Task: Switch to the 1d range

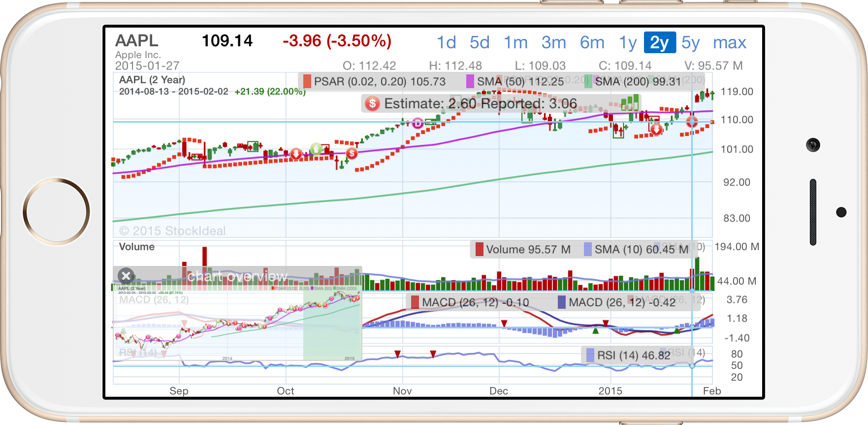Action: click(x=446, y=42)
